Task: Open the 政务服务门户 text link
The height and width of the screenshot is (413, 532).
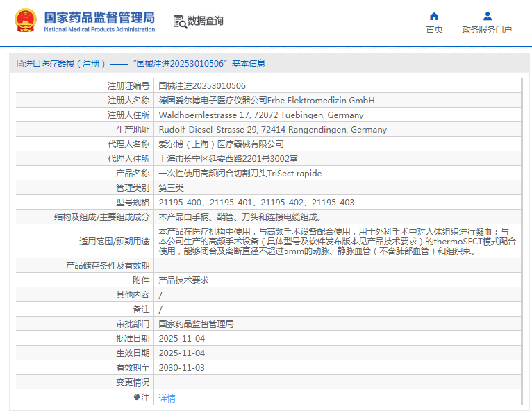Action: point(487,30)
